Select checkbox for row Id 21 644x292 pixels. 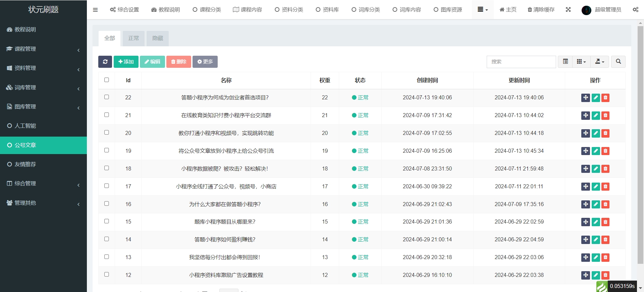(x=107, y=115)
